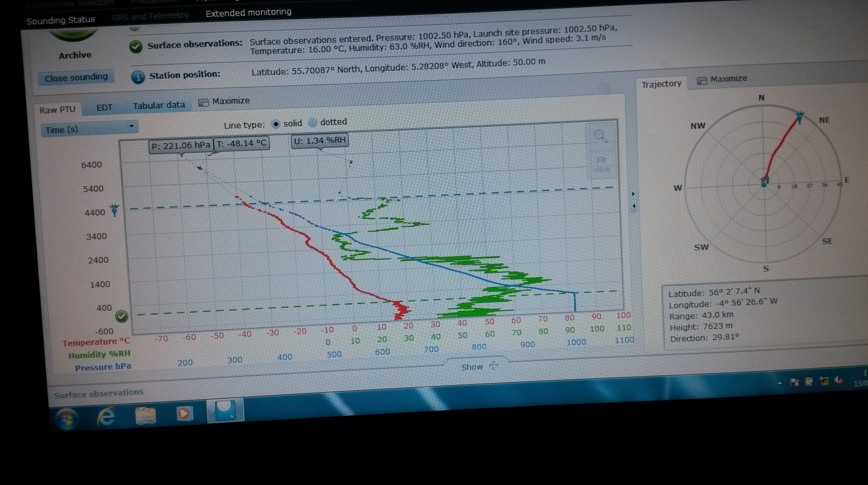Click the media player taskbar icon
The width and height of the screenshot is (868, 485).
184,413
